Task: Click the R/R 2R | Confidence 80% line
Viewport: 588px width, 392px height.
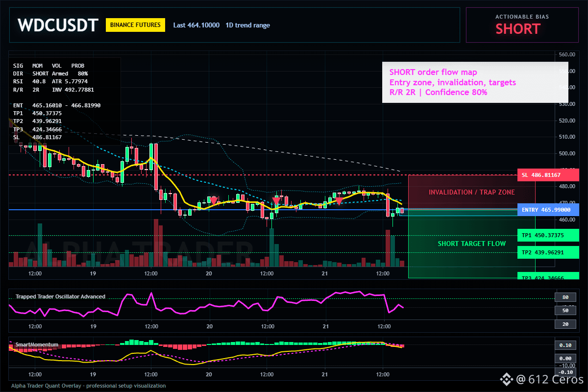Action: (x=438, y=92)
